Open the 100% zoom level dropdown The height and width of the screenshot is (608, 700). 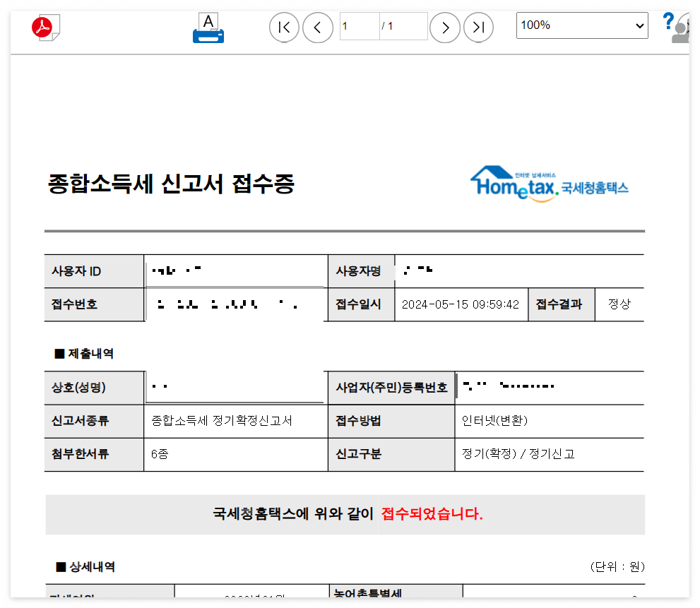pos(582,25)
